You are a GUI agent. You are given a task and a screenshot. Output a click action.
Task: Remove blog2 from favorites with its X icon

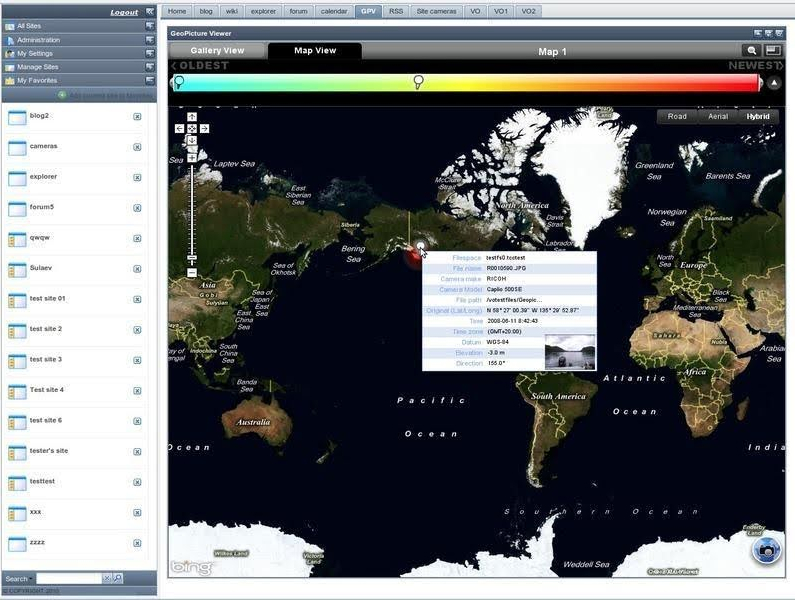click(137, 117)
